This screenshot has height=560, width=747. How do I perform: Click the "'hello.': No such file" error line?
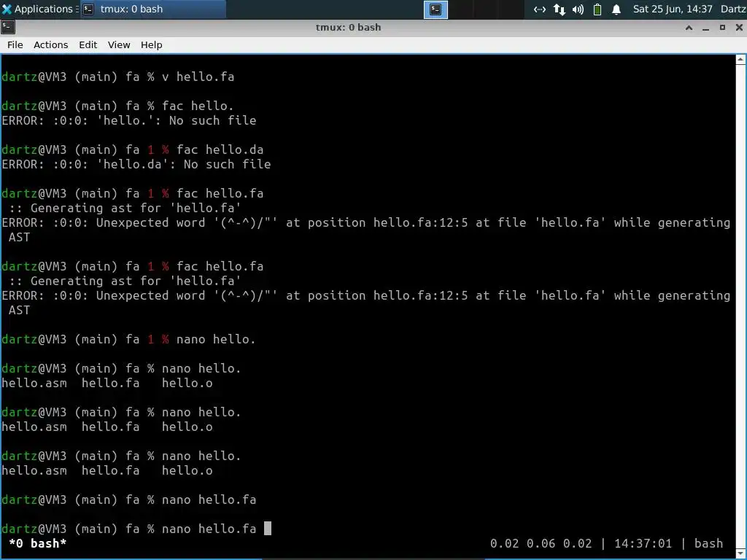(129, 120)
